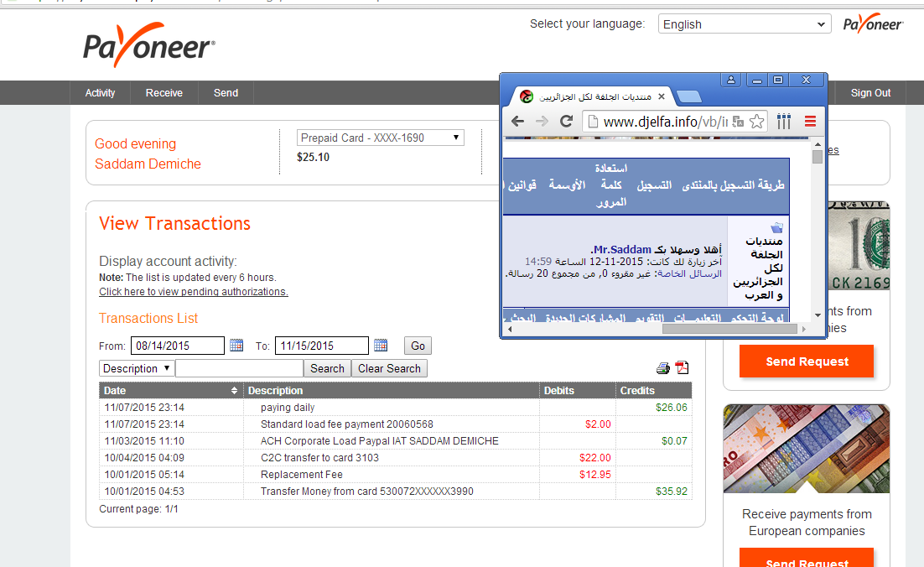Open the To date calendar picker
Screen dimensions: 924x567
[x=381, y=346]
